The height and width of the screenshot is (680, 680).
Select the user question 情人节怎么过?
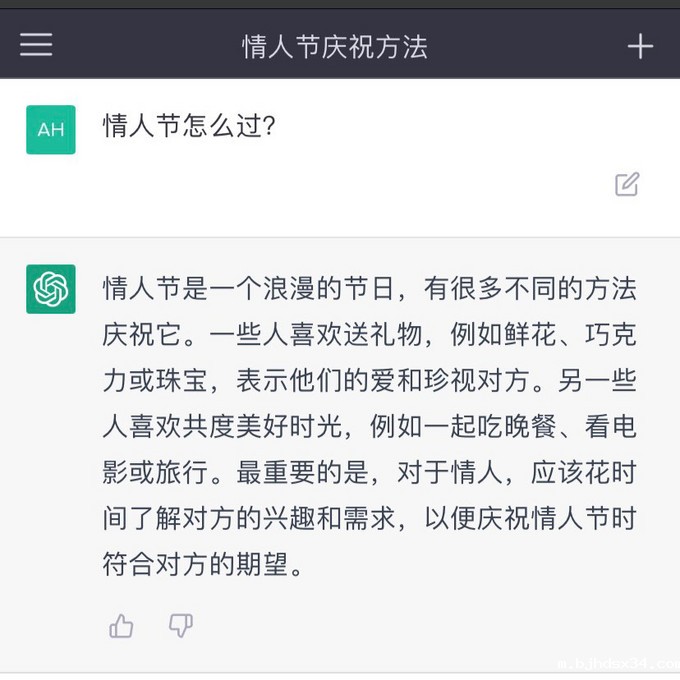click(x=189, y=127)
